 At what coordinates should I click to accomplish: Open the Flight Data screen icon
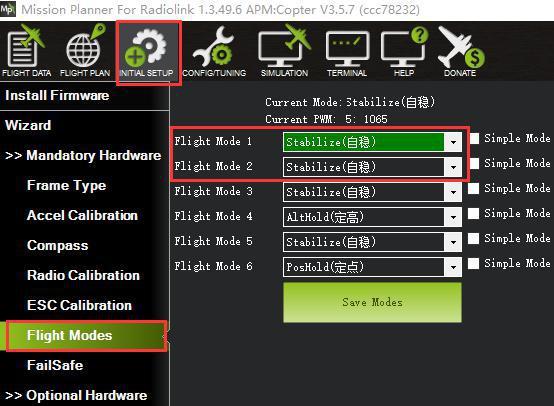(26, 51)
